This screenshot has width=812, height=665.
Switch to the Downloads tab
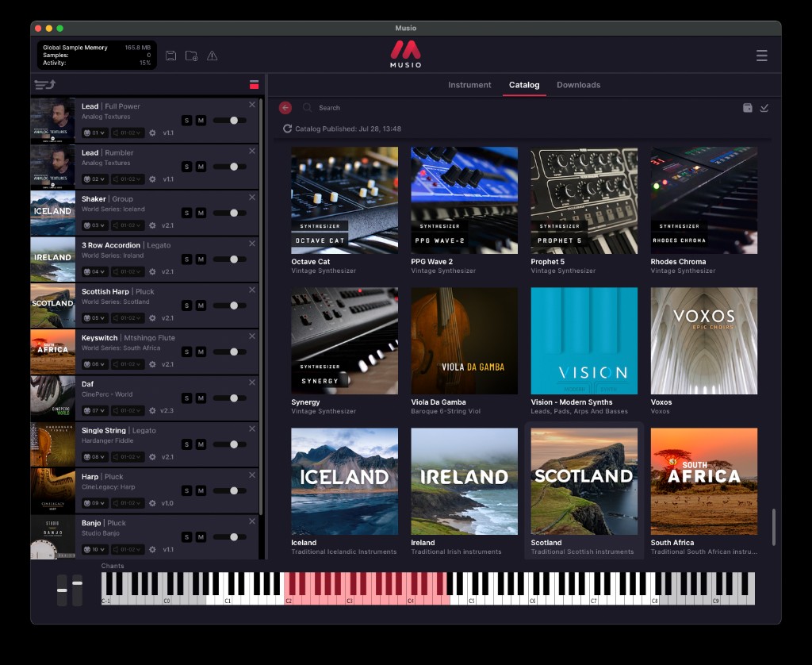pos(578,84)
